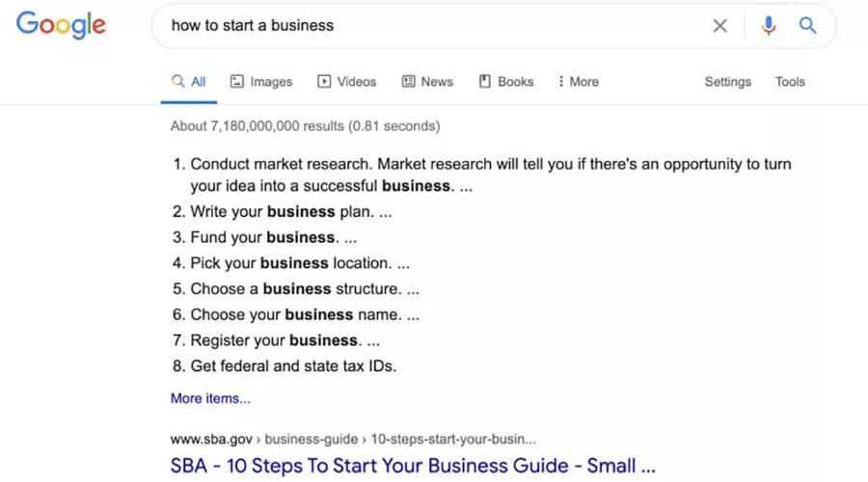Expand the More search categories menu

(579, 82)
